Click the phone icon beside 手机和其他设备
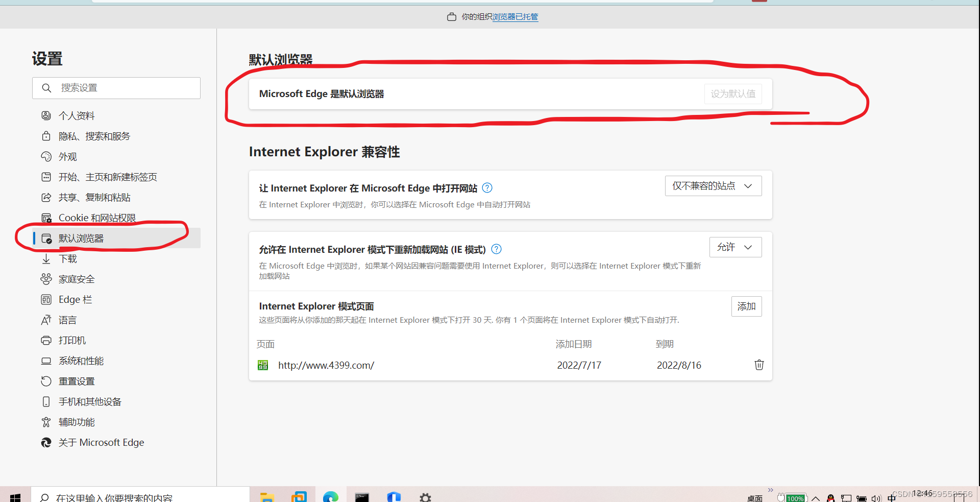 pyautogui.click(x=46, y=401)
